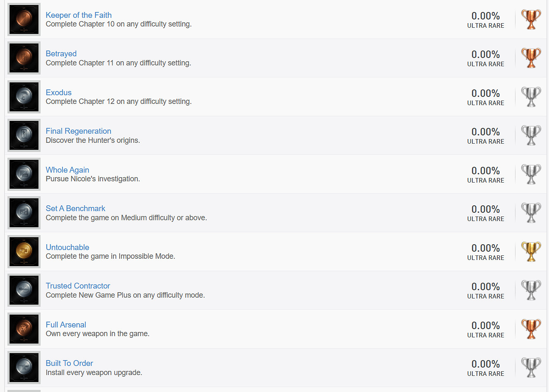Viewport: 549px width, 392px height.
Task: Open the Set A Benchmark trophy page
Action: click(75, 208)
